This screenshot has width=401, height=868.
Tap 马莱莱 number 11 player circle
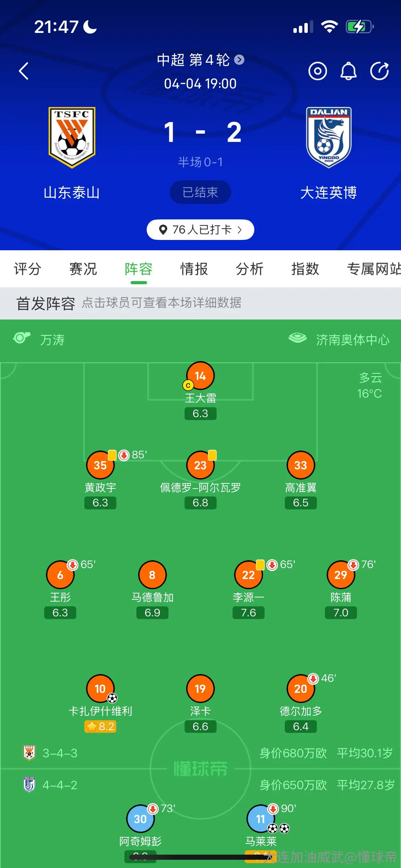tap(261, 819)
